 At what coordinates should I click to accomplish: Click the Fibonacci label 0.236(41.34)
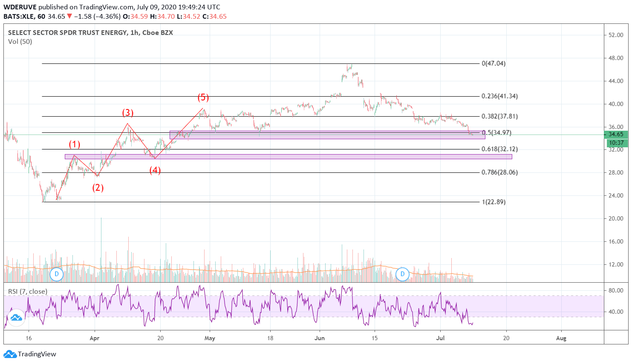(x=499, y=96)
